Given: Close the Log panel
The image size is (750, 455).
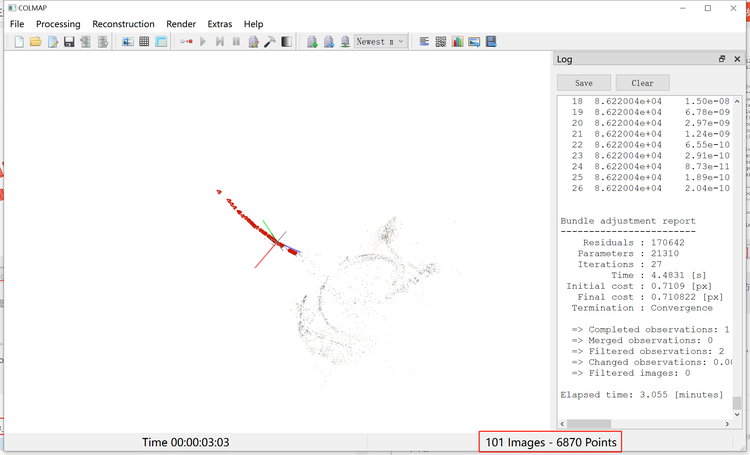Looking at the screenshot, I should [x=737, y=59].
